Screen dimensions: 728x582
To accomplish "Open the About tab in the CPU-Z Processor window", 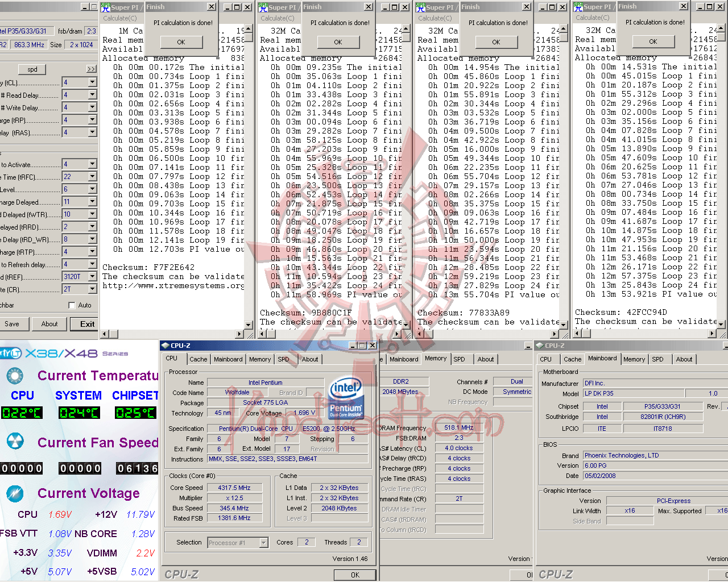I will click(310, 359).
